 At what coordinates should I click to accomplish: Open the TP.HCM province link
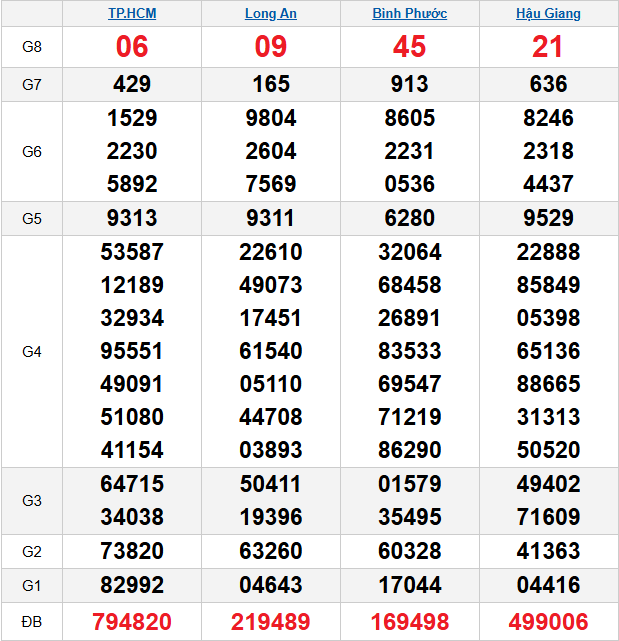pyautogui.click(x=132, y=14)
